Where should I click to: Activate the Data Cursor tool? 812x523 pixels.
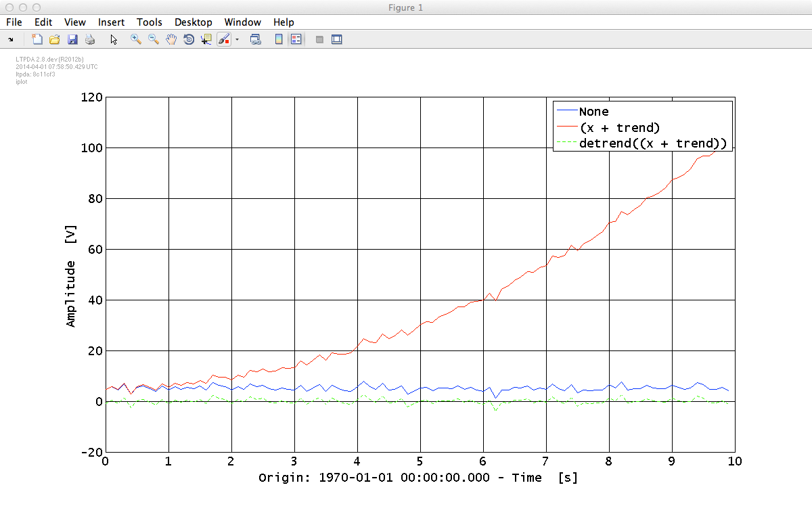tap(206, 40)
